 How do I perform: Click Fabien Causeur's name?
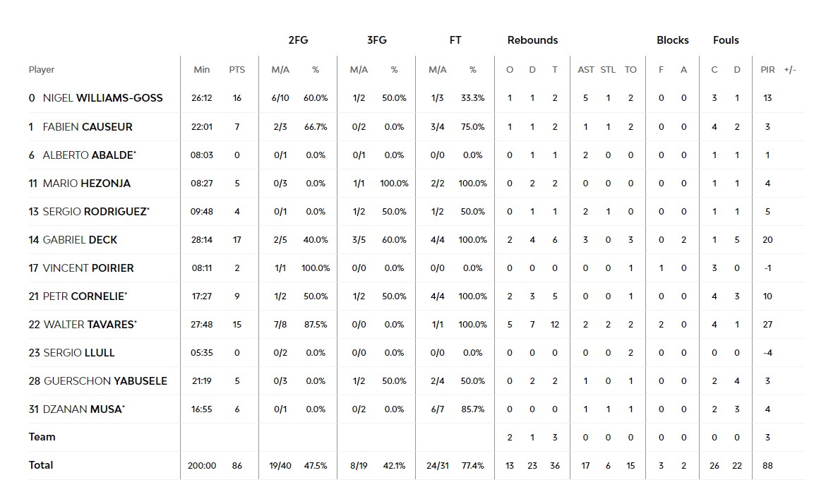coord(88,127)
